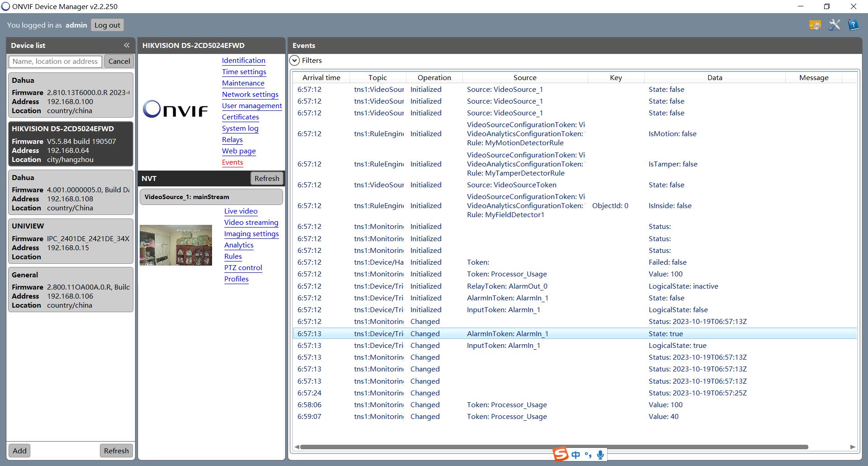Click the camera live preview thumbnail
The height and width of the screenshot is (466, 868).
point(176,245)
